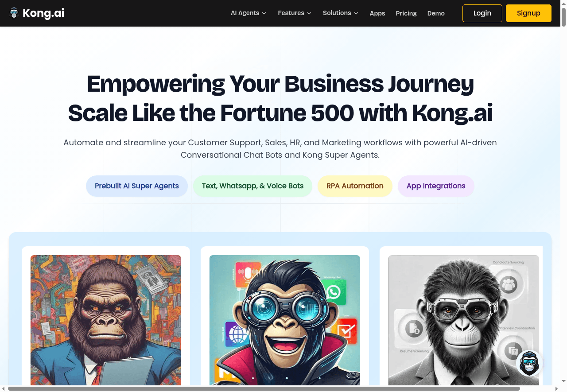Expand the AI Agents dropdown
This screenshot has height=392, width=567.
pos(248,13)
